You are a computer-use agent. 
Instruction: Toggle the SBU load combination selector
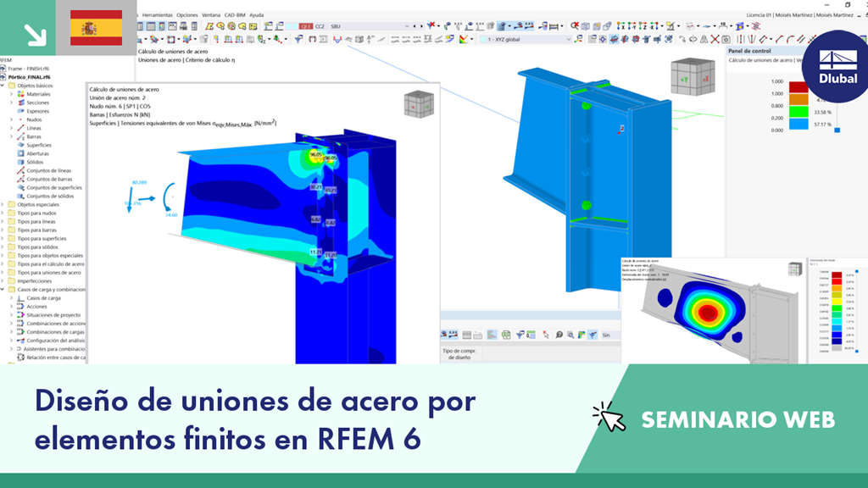pos(334,26)
